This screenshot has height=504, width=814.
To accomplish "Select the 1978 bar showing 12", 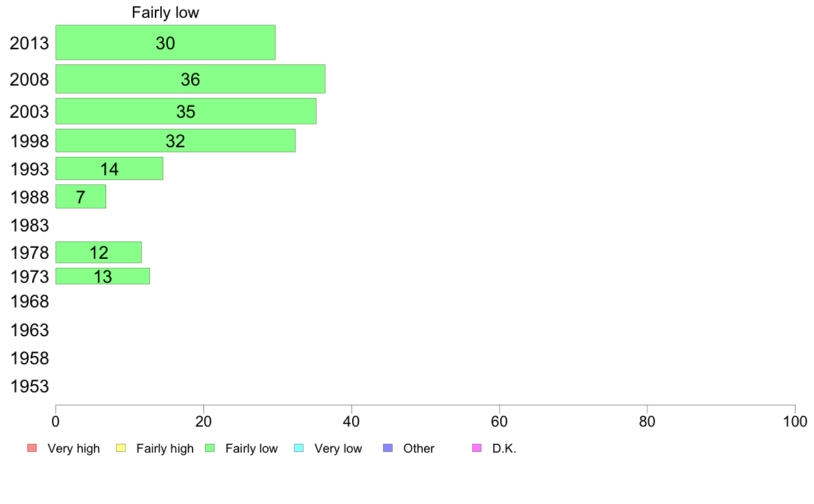I will click(99, 252).
